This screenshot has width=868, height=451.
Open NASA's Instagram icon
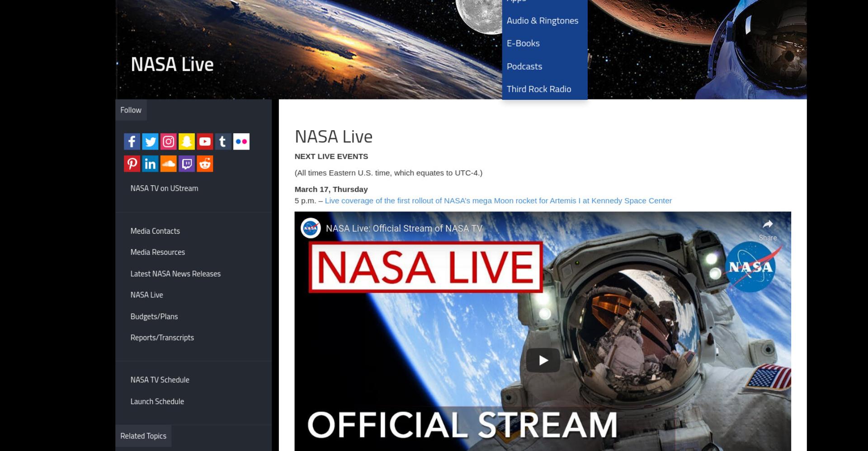pos(168,141)
